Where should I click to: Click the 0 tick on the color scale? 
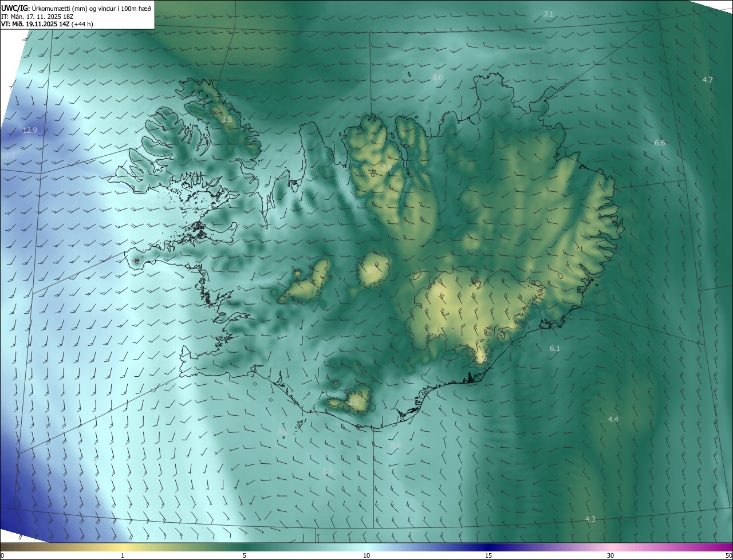[x=2, y=555]
